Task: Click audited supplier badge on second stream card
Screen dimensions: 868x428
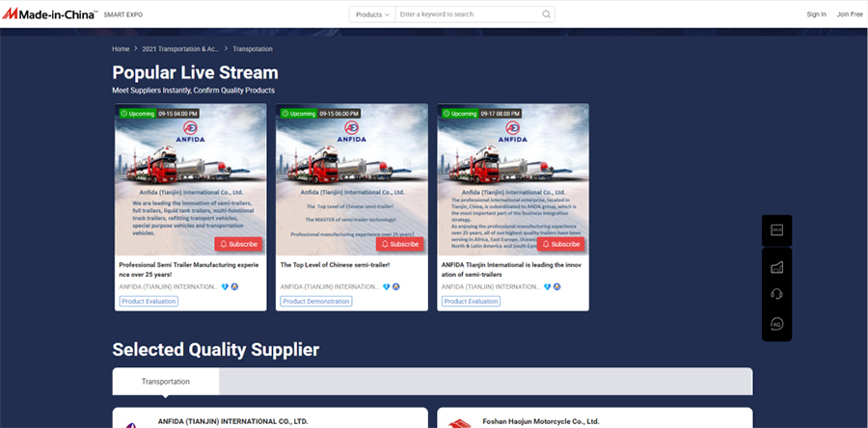Action: click(396, 286)
